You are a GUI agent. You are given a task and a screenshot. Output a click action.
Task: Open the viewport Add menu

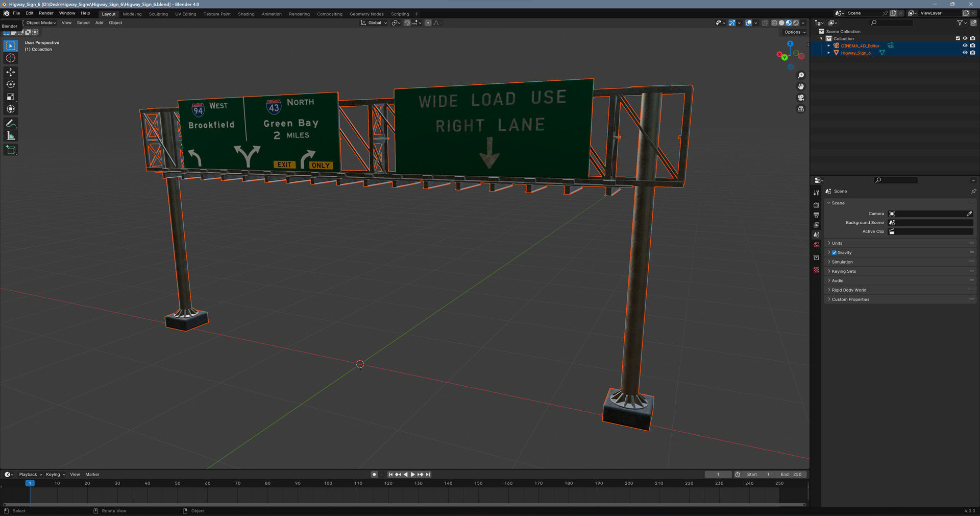pos(99,22)
